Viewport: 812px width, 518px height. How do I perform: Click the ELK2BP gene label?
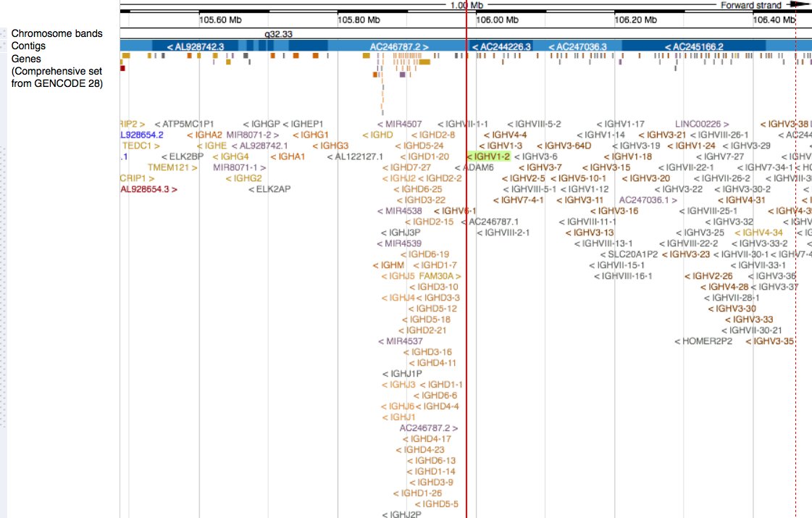[183, 156]
